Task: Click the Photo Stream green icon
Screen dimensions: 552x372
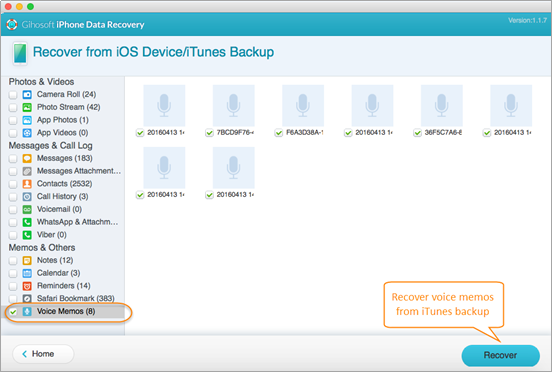Action: pos(27,107)
